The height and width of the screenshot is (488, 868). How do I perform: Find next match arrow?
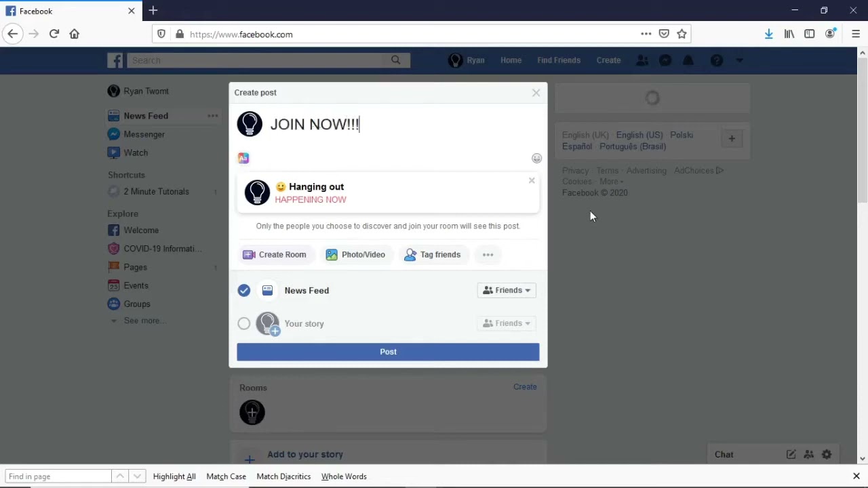tap(137, 476)
